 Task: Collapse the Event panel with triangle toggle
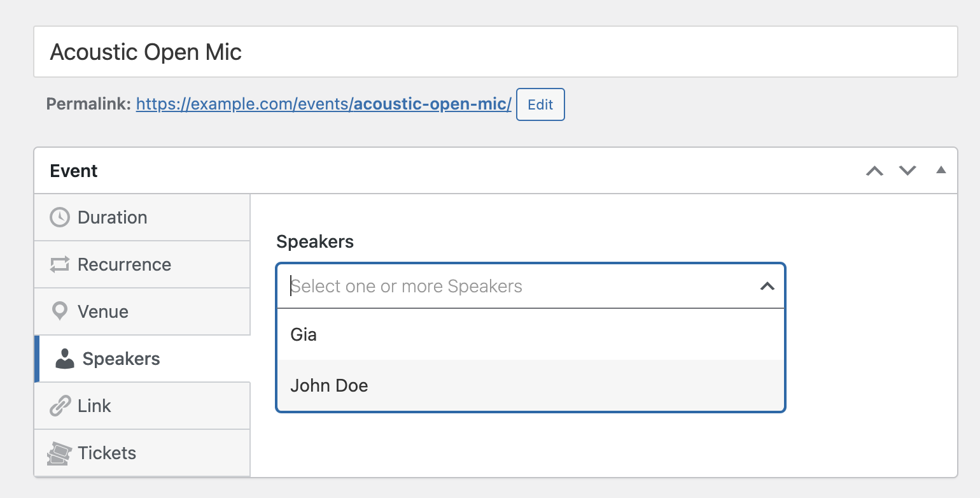click(941, 170)
